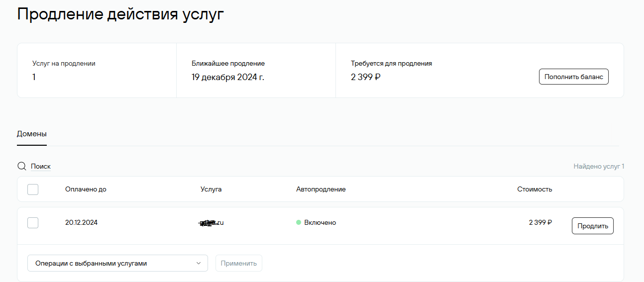The width and height of the screenshot is (644, 282).
Task: Click the 2 399 ₽ price in the table row
Action: click(540, 222)
